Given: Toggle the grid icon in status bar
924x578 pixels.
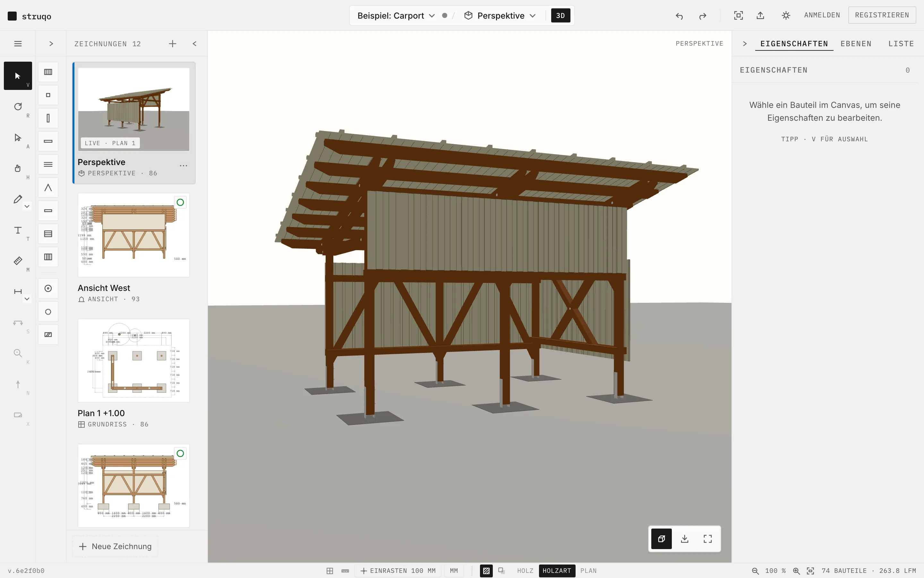Looking at the screenshot, I should click(330, 571).
